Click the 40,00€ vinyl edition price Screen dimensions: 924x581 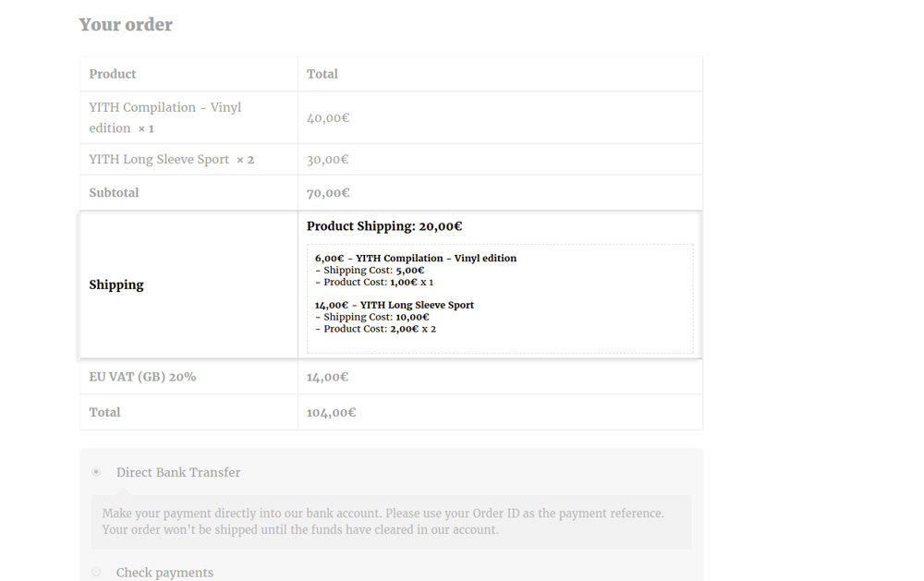pos(328,118)
